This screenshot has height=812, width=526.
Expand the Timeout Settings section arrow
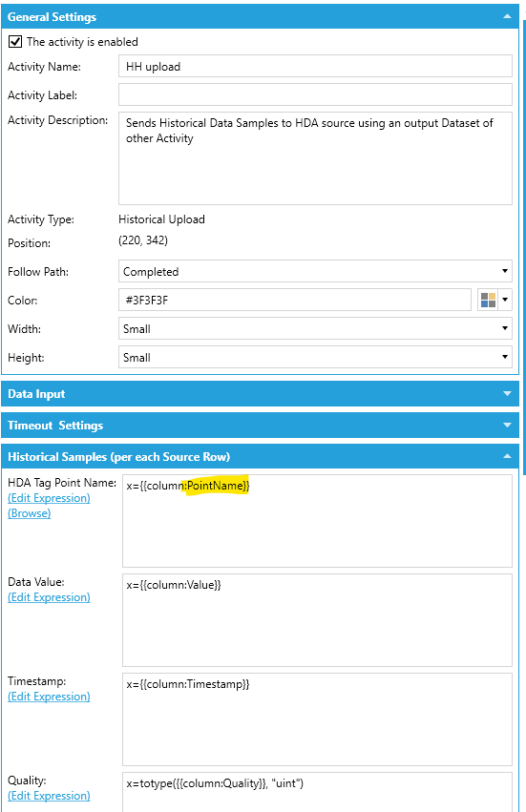507,426
